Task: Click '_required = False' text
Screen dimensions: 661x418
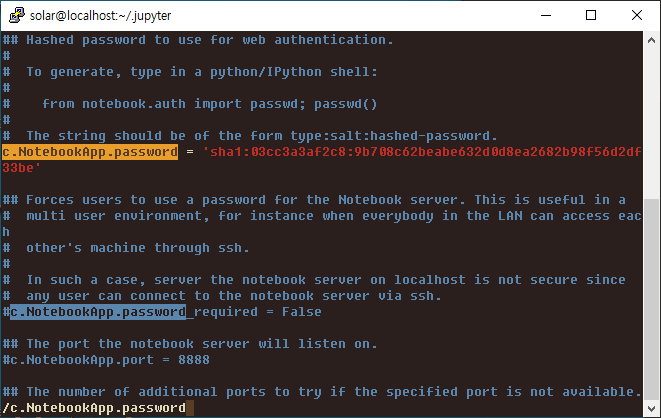Action: [x=254, y=312]
